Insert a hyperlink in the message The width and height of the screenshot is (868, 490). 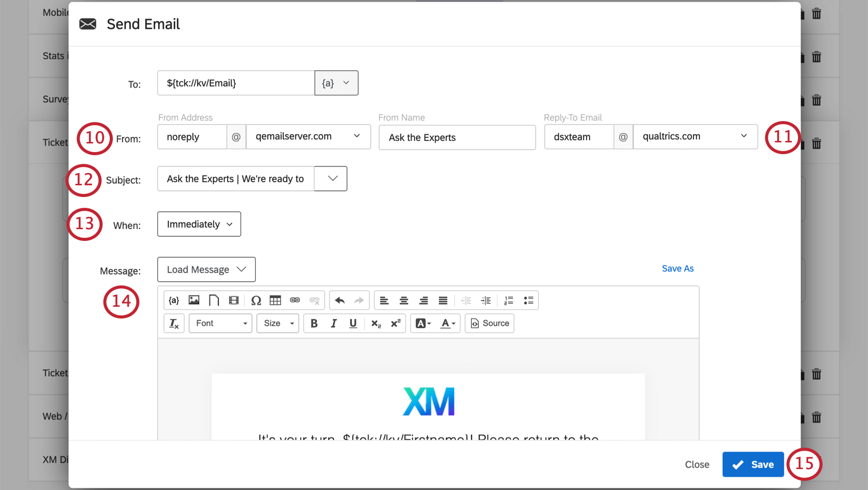click(295, 300)
